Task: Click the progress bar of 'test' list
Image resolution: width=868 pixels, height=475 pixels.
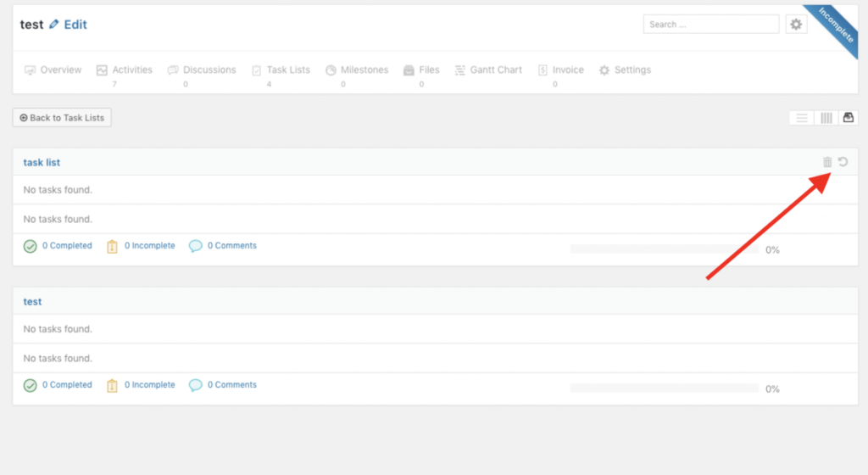Action: [x=665, y=388]
